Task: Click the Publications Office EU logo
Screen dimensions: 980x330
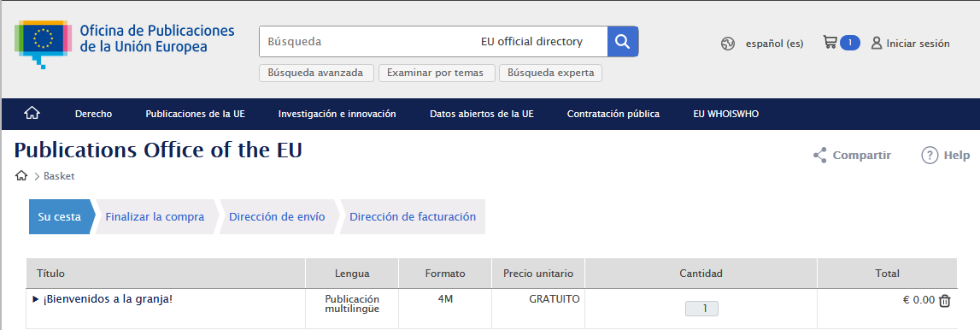Action: pos(125,44)
